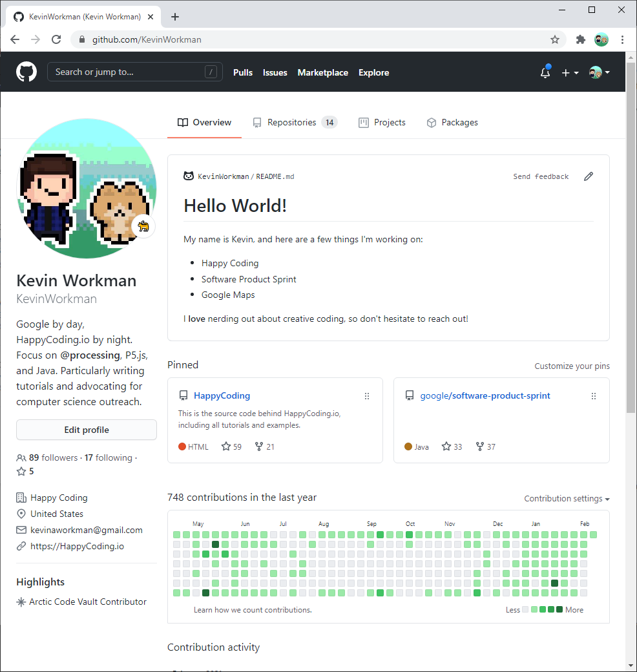Viewport: 637px width, 672px height.
Task: Click software-product-sprint 33 stars icon
Action: tap(446, 446)
